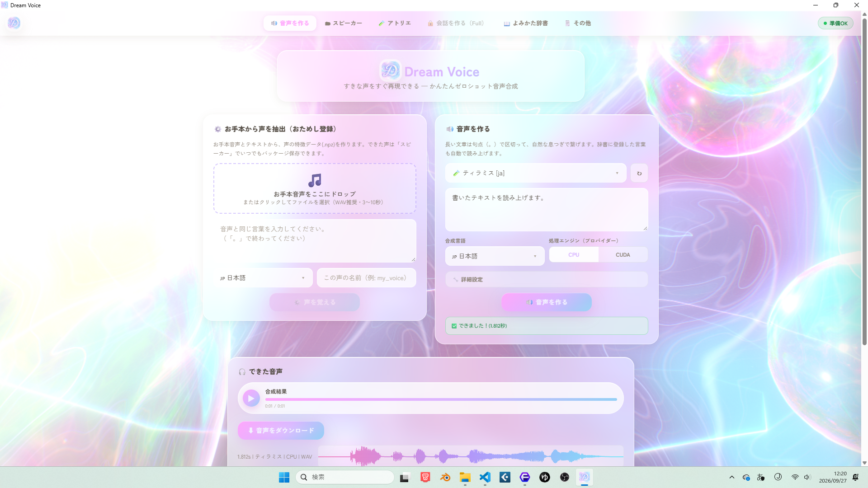Open the Wi-Fi network tray icon
Image resolution: width=868 pixels, height=488 pixels.
point(795,477)
